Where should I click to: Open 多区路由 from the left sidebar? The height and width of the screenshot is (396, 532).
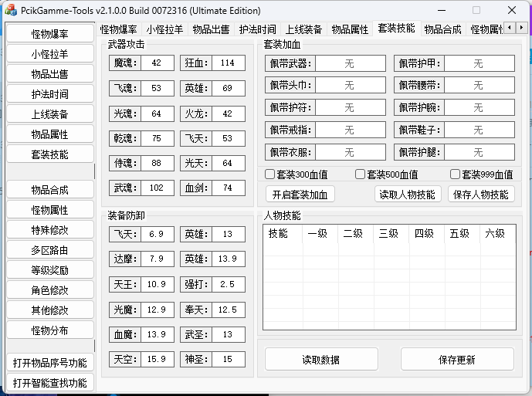coord(50,250)
